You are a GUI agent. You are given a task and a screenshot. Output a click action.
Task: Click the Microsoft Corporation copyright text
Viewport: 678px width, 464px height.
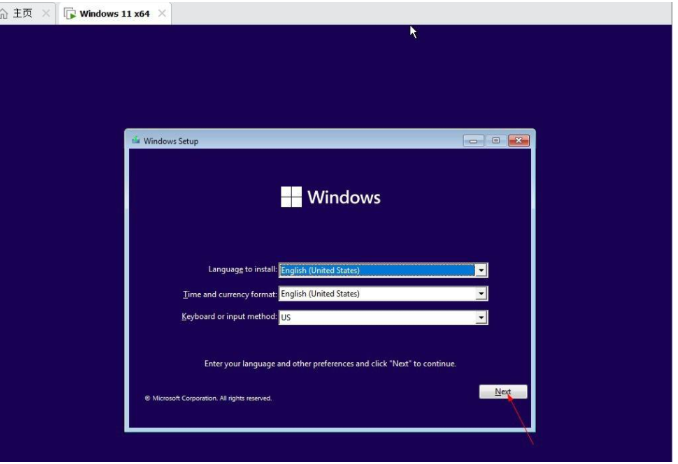(208, 398)
